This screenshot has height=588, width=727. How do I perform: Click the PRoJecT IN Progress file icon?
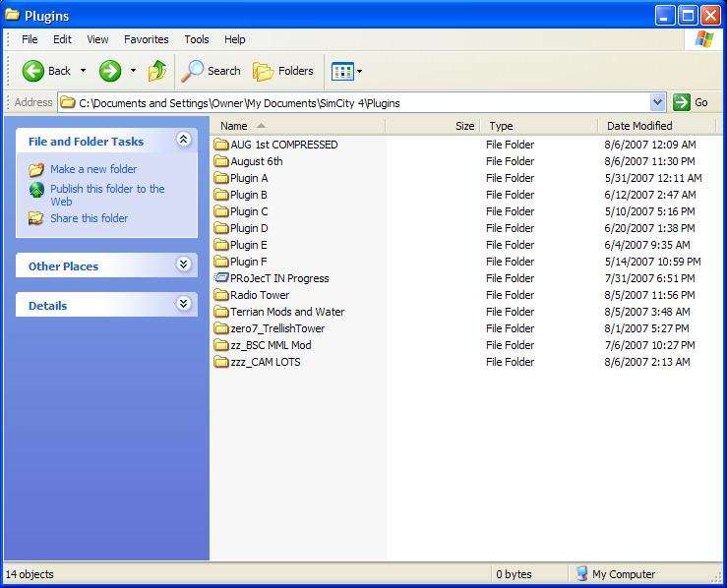coord(221,278)
